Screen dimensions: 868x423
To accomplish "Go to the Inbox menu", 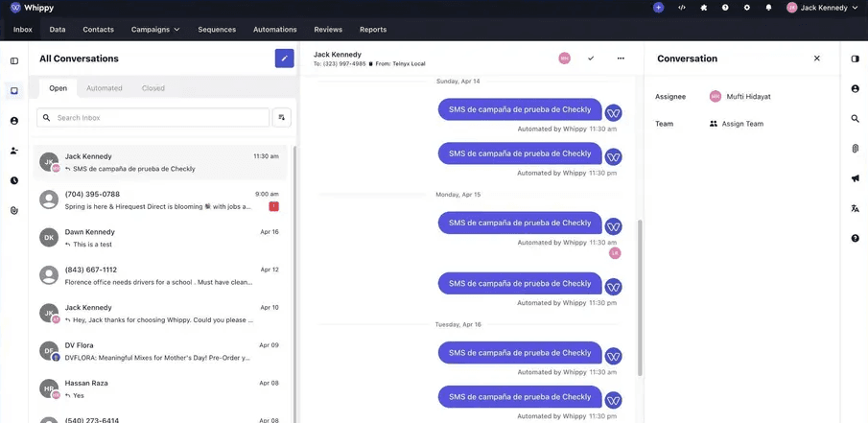I will click(x=23, y=30).
